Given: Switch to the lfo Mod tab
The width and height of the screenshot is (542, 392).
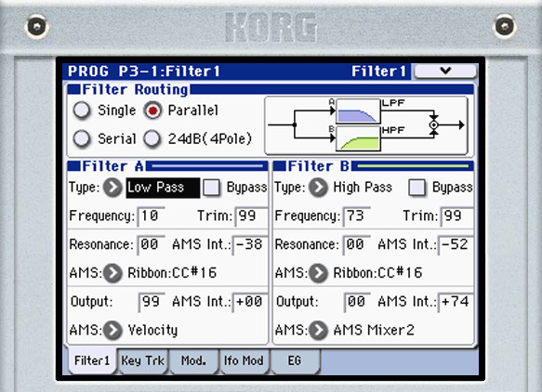Looking at the screenshot, I should click(x=244, y=361).
